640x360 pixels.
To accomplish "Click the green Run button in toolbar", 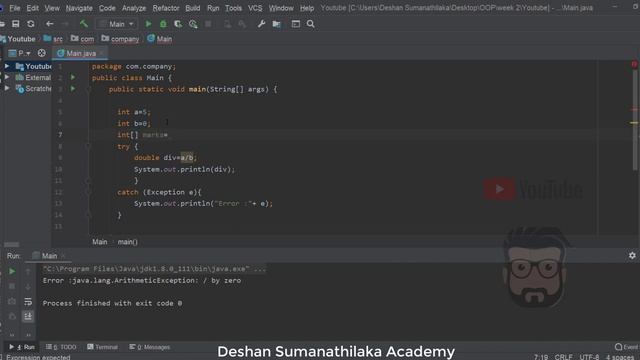I will coord(148,24).
